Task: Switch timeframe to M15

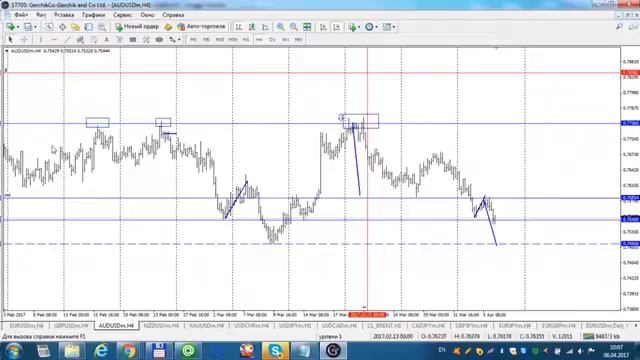Action: 220,40
